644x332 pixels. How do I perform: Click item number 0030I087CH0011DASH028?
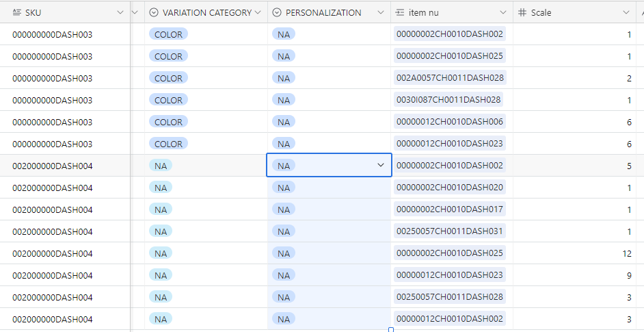(448, 99)
